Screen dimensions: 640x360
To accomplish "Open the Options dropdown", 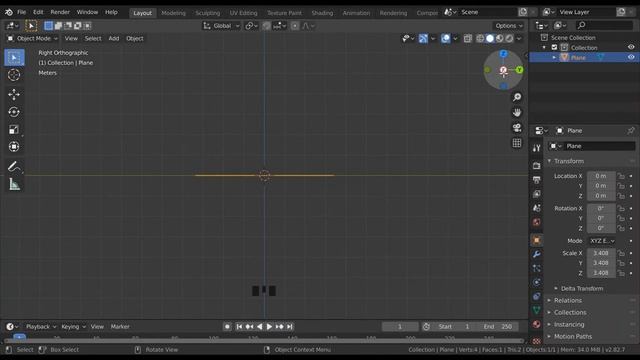I will click(x=509, y=26).
